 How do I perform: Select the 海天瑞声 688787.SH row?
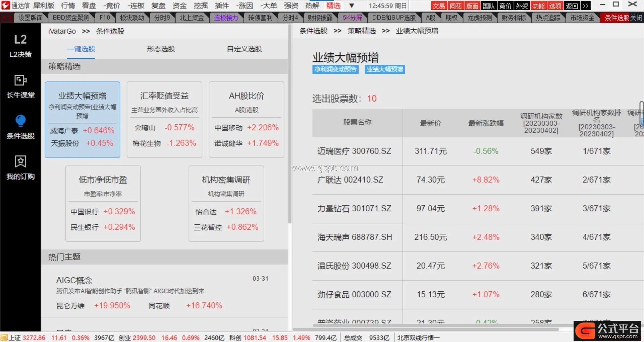pyautogui.click(x=478, y=237)
